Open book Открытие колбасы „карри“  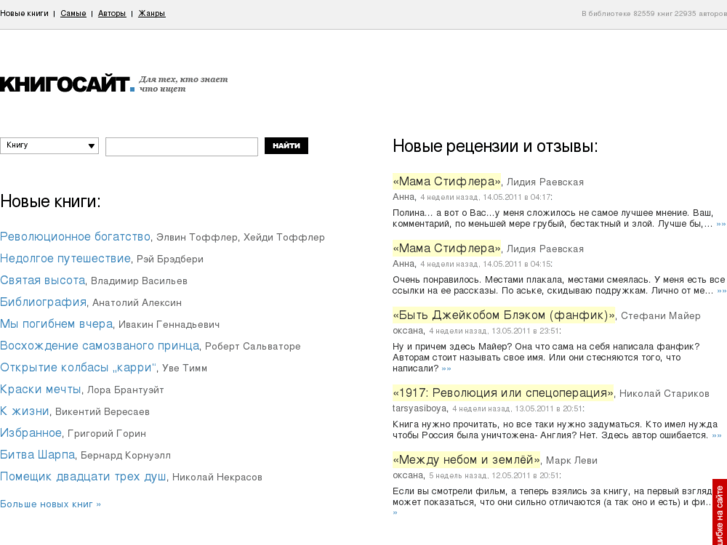point(78,367)
